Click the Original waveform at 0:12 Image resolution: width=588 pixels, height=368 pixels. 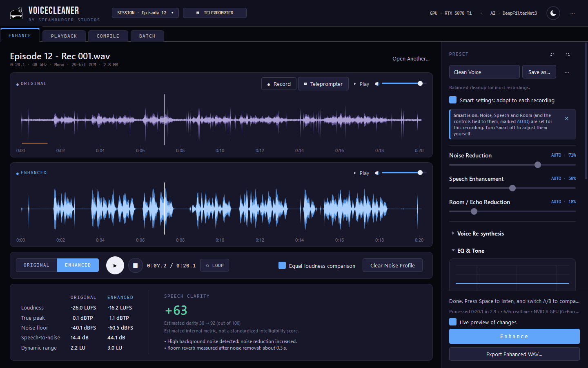tap(260, 119)
